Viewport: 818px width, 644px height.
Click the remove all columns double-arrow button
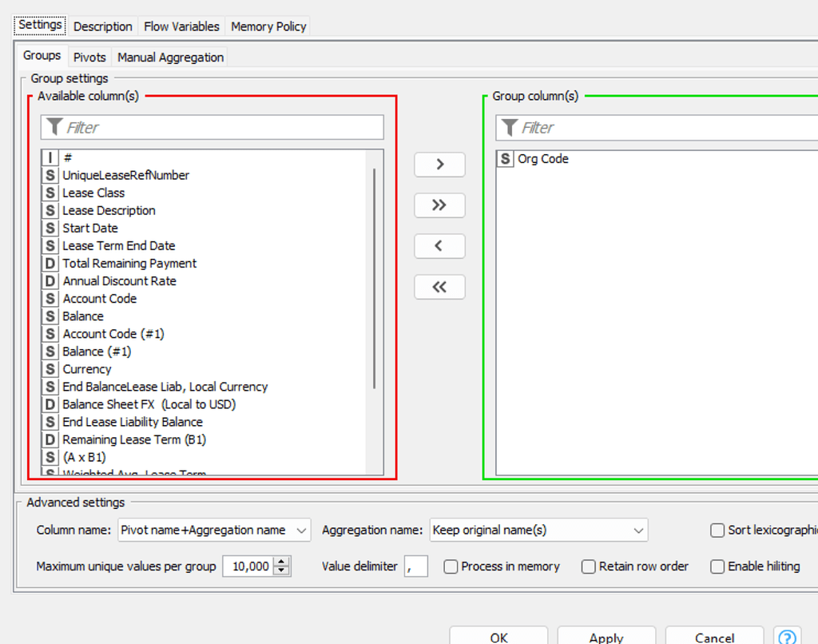(439, 287)
